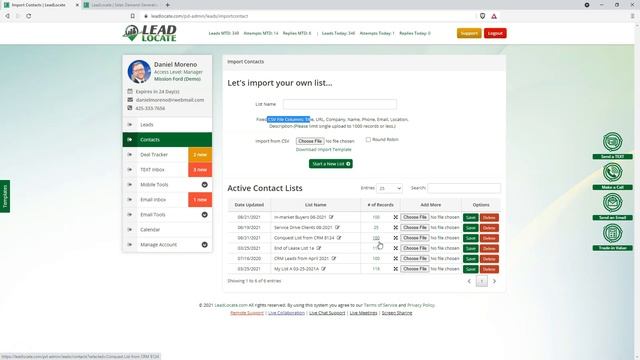Open Email Inbox in the sidebar
Image resolution: width=640 pixels, height=360 pixels.
pos(156,200)
